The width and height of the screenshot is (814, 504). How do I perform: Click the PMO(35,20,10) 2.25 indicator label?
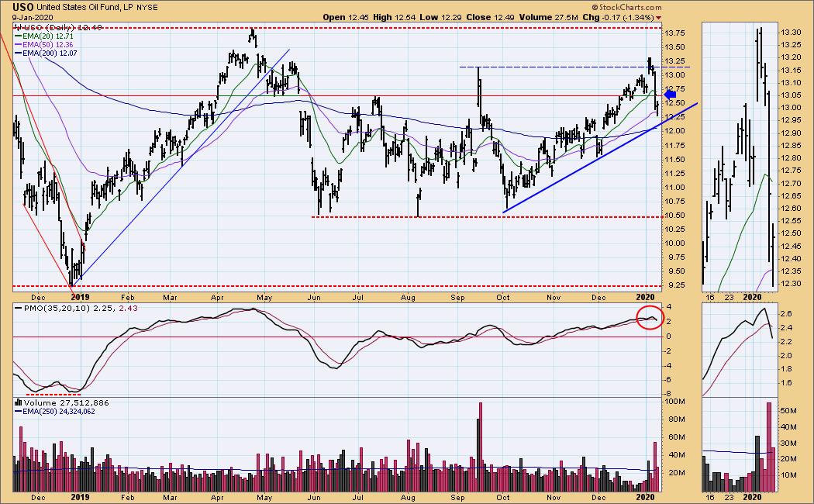[70, 308]
